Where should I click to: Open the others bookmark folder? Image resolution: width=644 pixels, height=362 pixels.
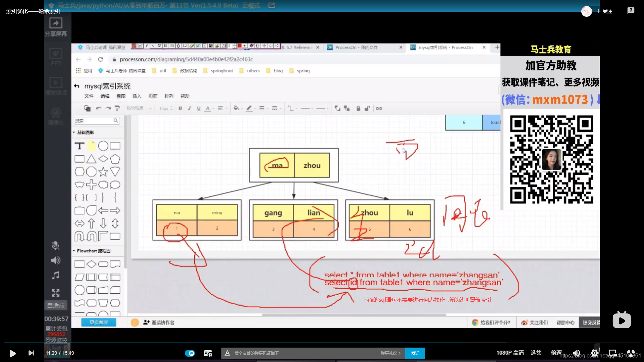tap(250, 71)
